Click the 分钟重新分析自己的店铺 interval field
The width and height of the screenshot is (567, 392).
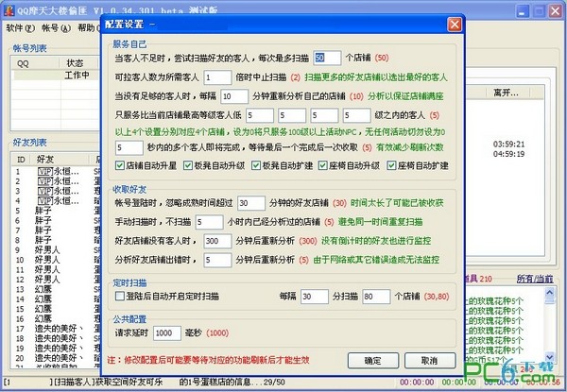click(x=234, y=96)
